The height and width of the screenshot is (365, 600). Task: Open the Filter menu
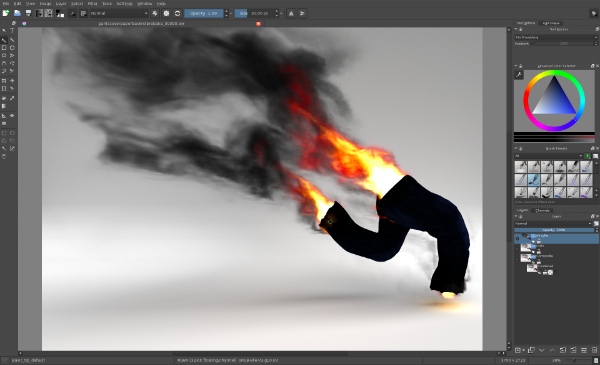pos(92,3)
